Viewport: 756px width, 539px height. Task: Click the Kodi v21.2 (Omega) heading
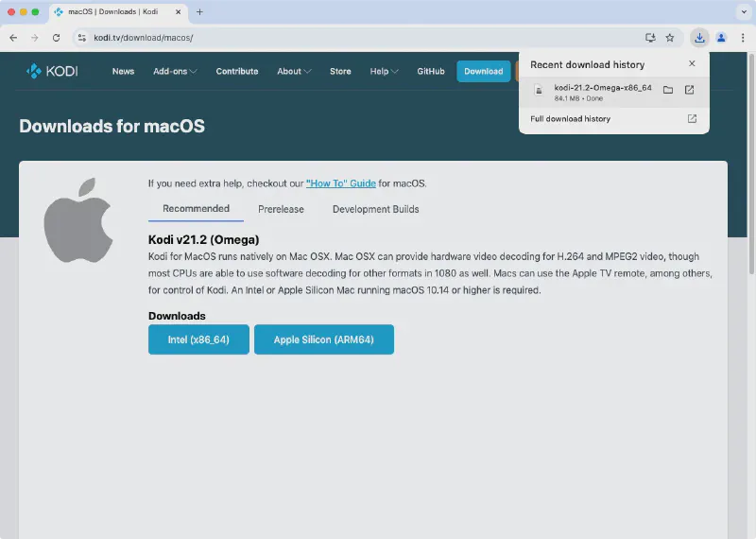(203, 240)
